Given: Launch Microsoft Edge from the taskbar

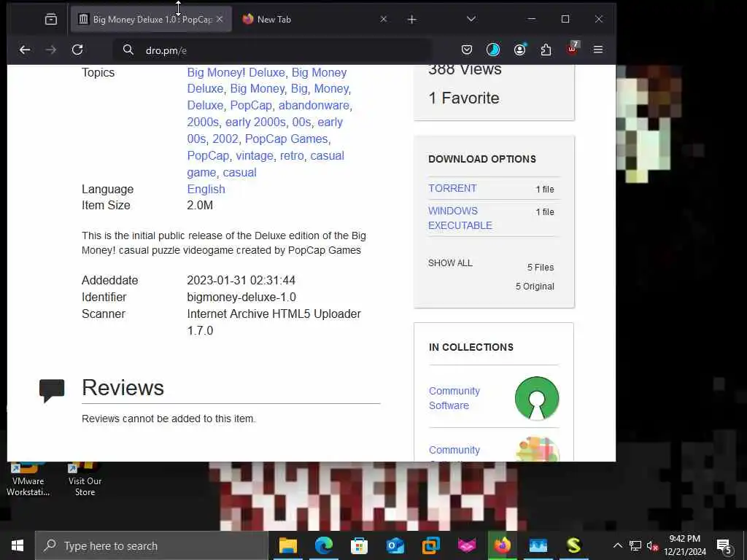Looking at the screenshot, I should coord(323,545).
